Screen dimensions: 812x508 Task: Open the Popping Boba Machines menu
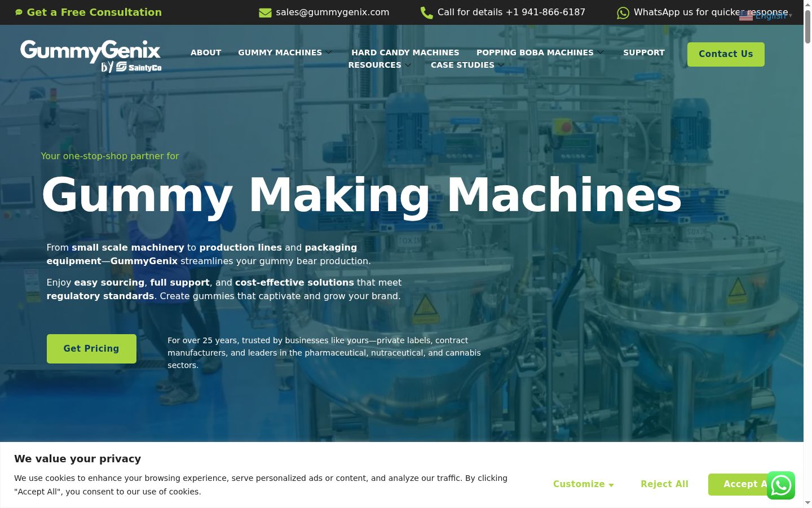[535, 52]
